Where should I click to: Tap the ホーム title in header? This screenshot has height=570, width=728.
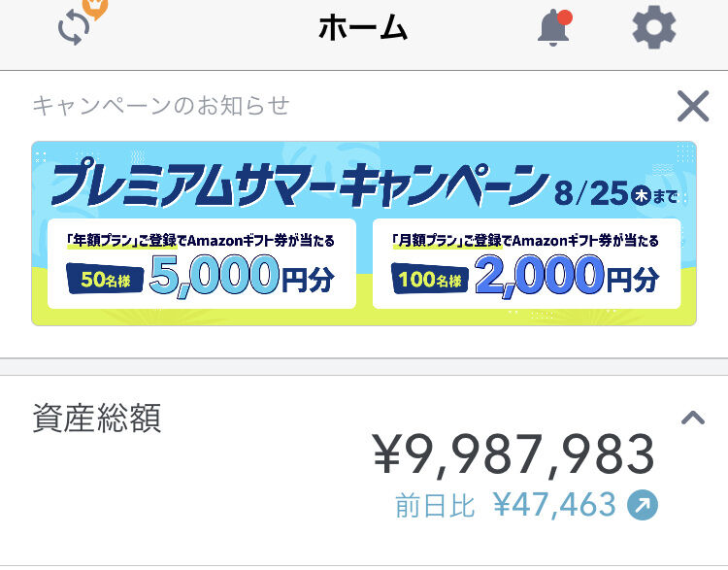(x=363, y=29)
